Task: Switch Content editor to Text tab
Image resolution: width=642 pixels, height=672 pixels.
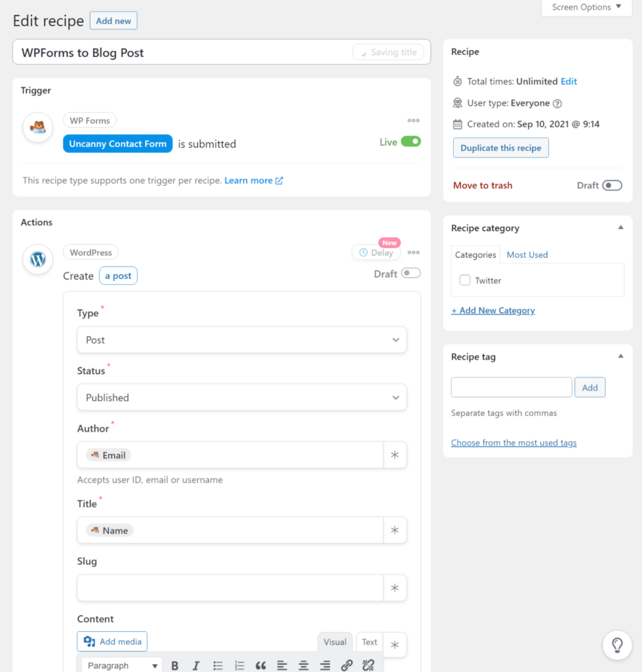Action: click(x=370, y=642)
